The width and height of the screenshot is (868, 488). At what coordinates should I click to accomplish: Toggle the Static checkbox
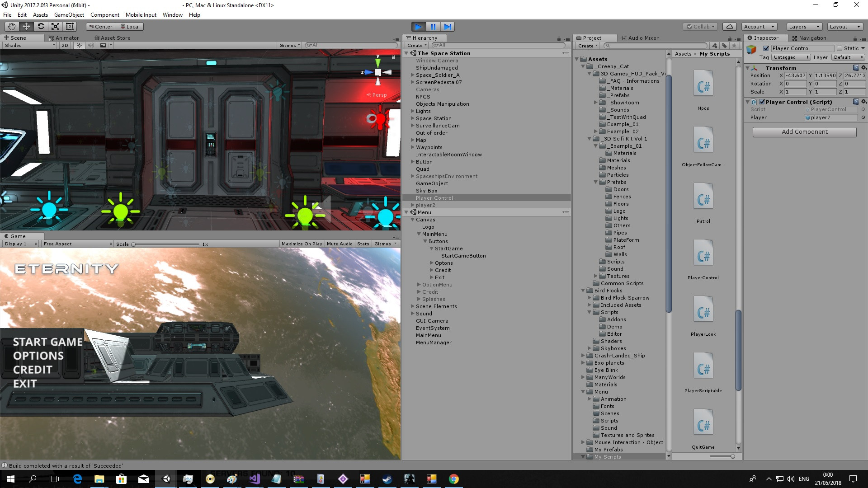[840, 48]
